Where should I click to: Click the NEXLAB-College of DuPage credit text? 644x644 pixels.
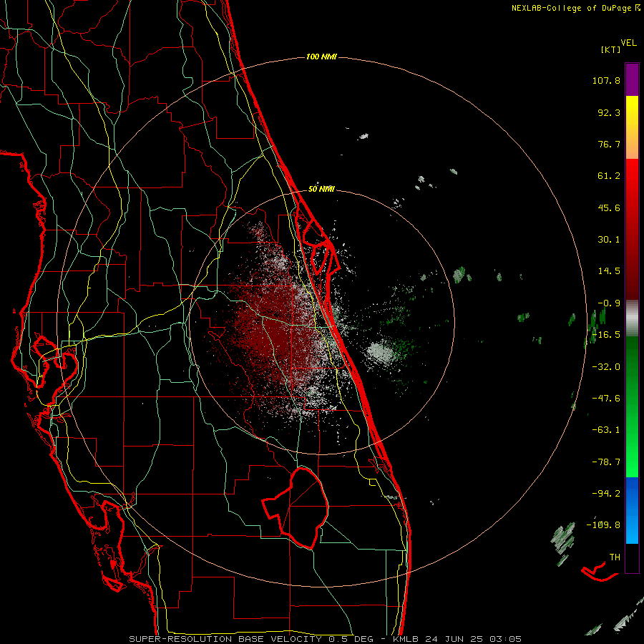point(575,8)
